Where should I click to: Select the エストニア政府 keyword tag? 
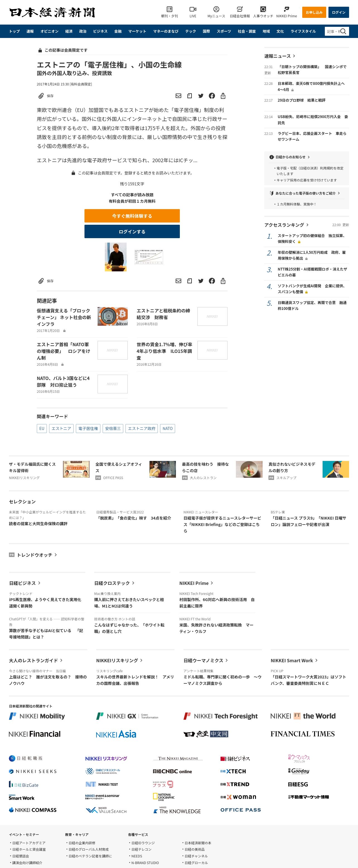(x=142, y=429)
